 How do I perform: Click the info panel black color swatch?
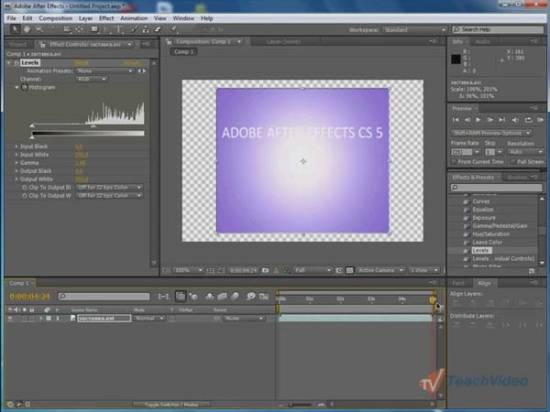pos(456,59)
